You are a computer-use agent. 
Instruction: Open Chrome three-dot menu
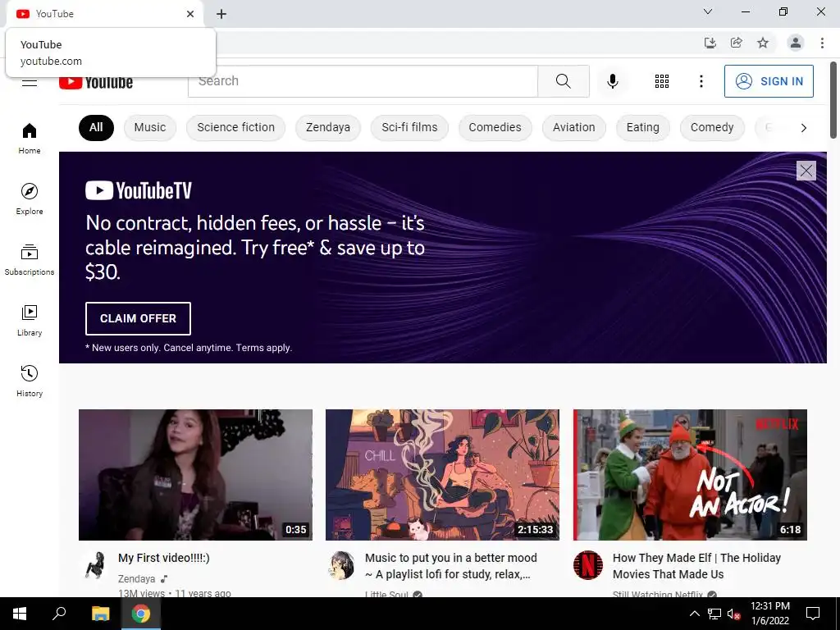[x=822, y=43]
